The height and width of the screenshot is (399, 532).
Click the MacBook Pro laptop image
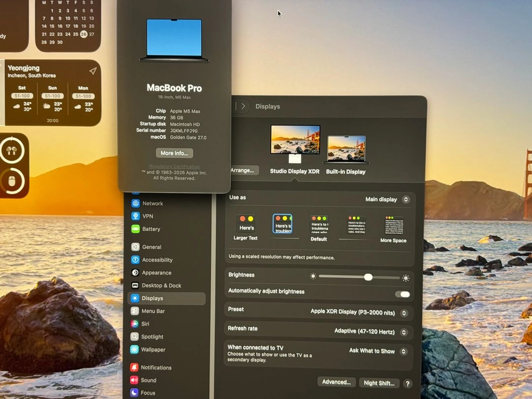[x=174, y=41]
